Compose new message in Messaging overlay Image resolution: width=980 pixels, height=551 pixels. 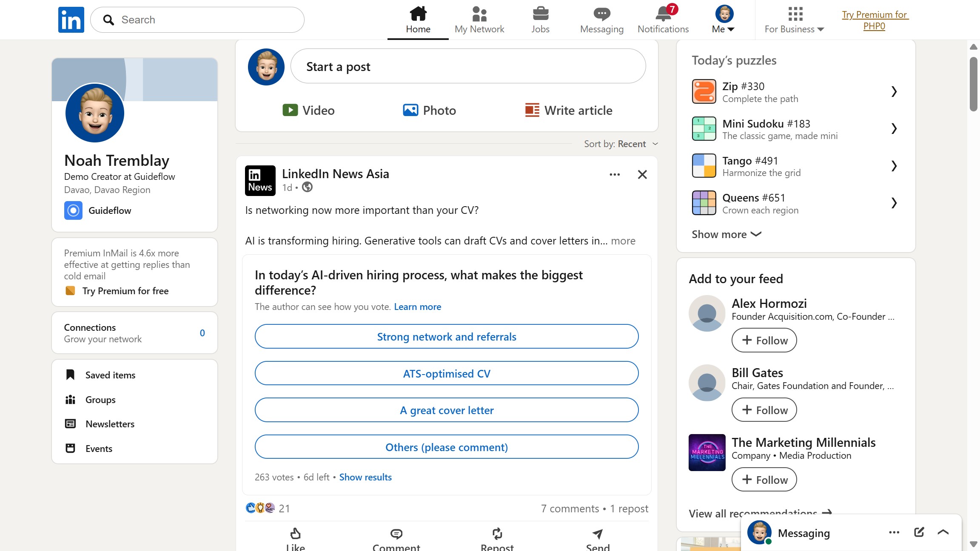click(x=919, y=532)
